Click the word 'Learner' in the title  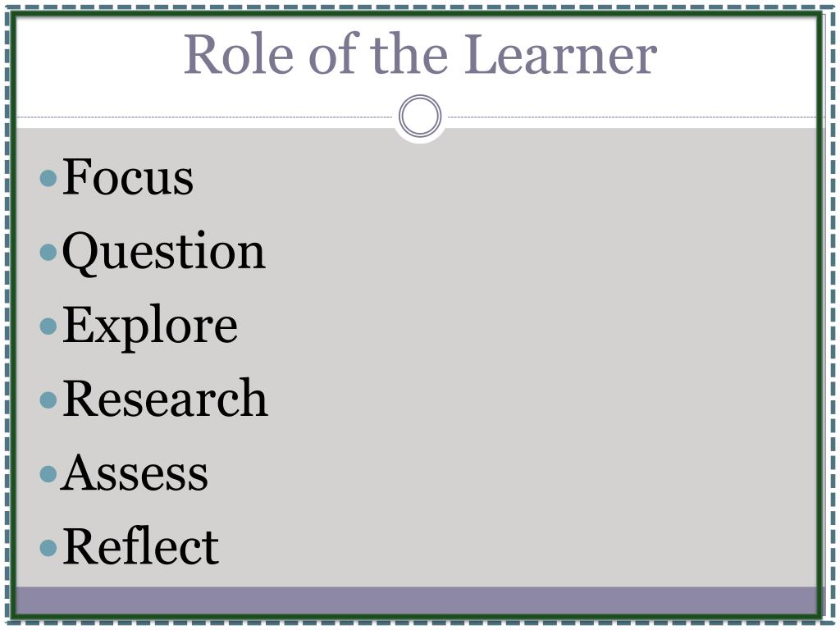[560, 54]
